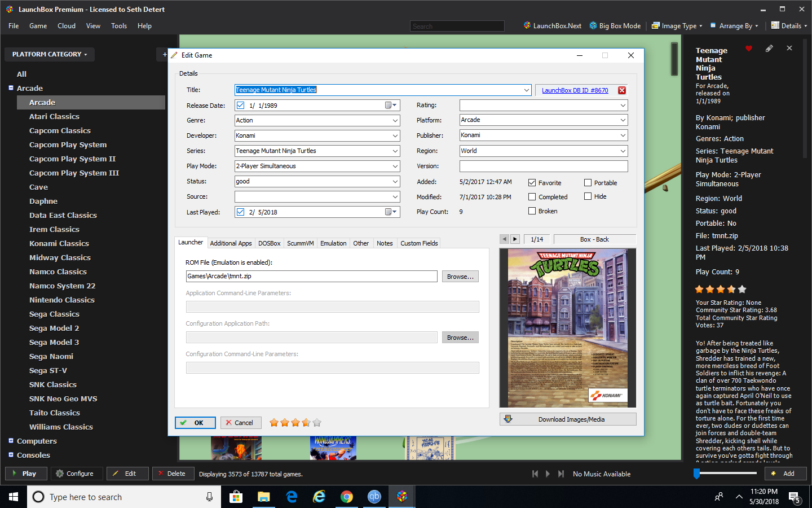Skip to next music track

tap(561, 474)
